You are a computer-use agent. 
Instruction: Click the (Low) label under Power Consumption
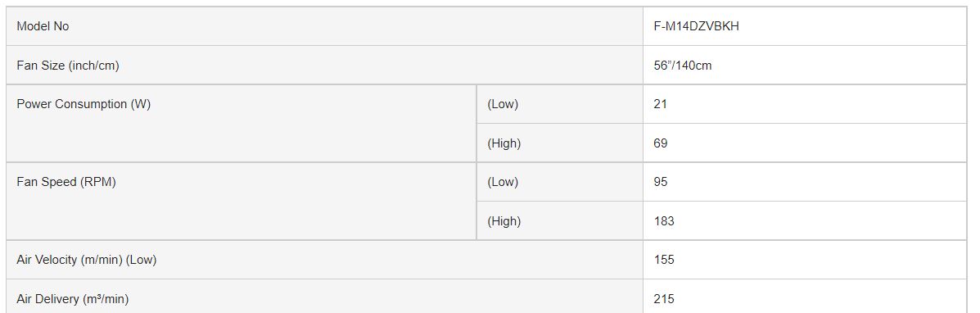click(504, 104)
